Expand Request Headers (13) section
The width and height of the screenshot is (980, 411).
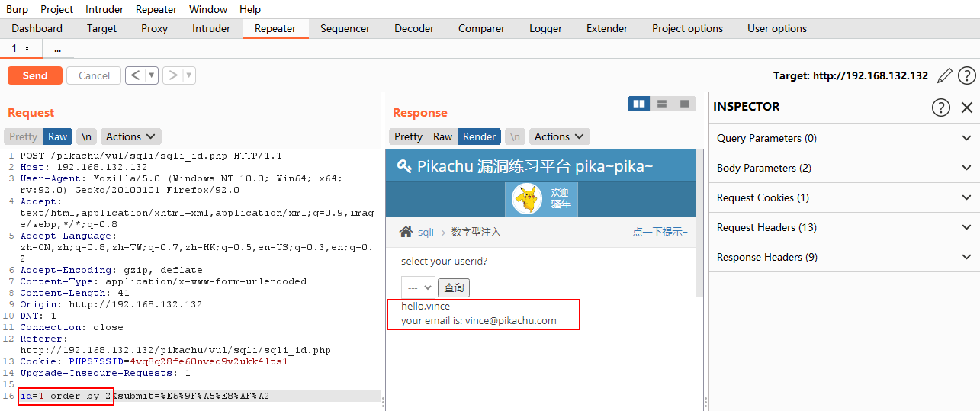tap(844, 227)
